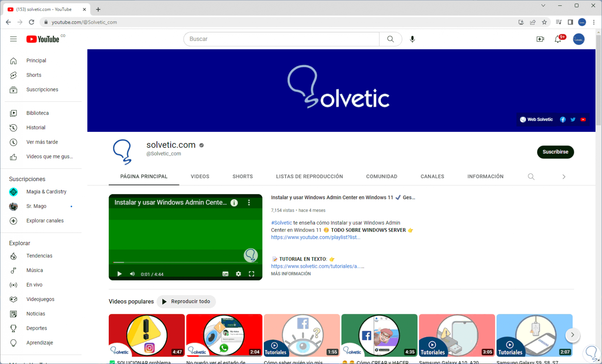Screen dimensions: 602x364
Task: Open COMUNIDAD tab
Action: click(x=382, y=177)
